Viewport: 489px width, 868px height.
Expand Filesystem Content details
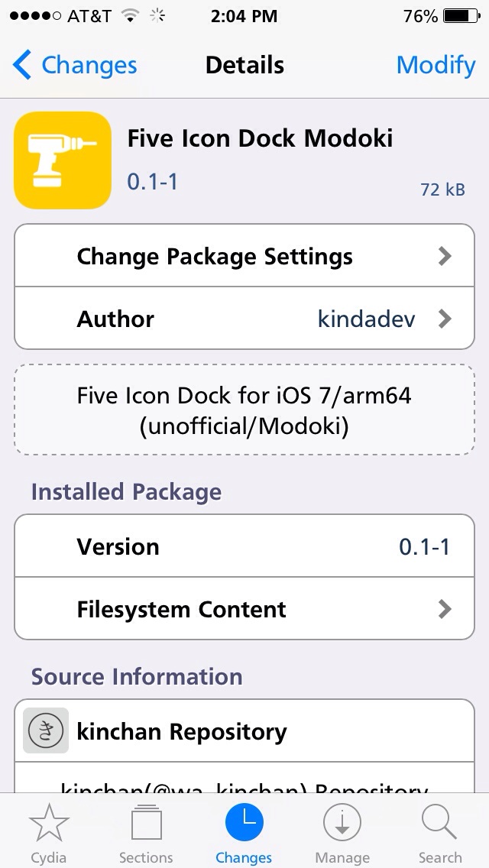(x=244, y=609)
